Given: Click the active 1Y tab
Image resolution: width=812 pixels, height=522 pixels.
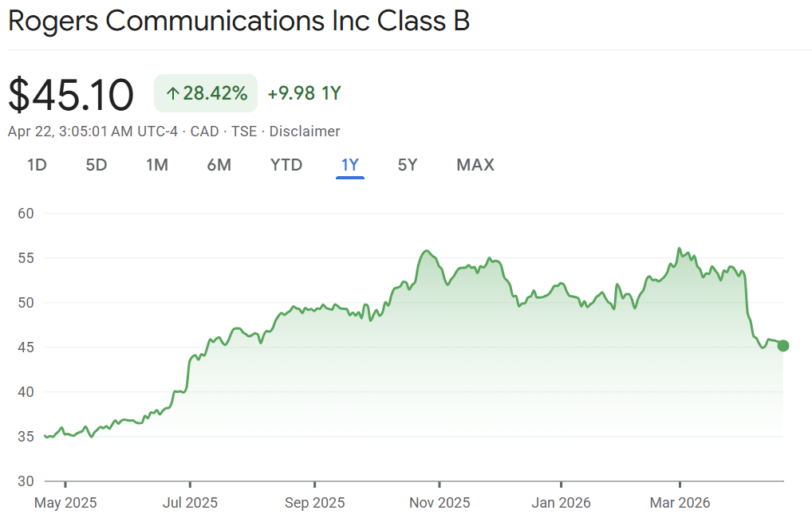Looking at the screenshot, I should [350, 165].
